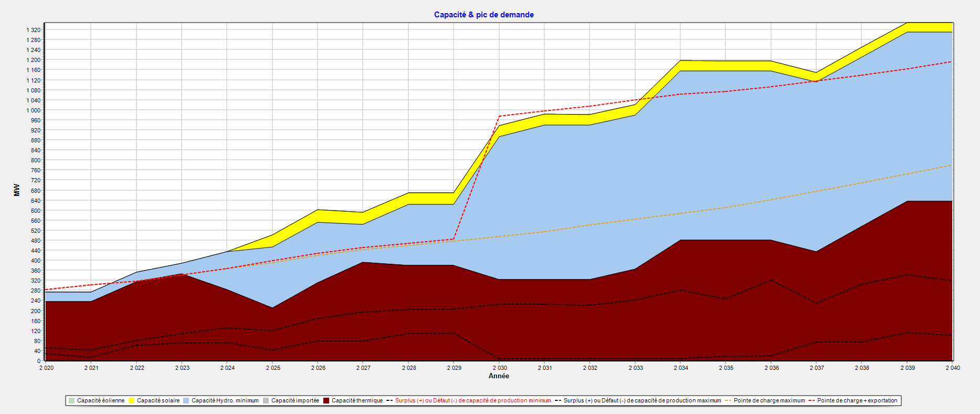Click the 'MW' y-axis title
Image resolution: width=980 pixels, height=414 pixels.
[x=17, y=190]
